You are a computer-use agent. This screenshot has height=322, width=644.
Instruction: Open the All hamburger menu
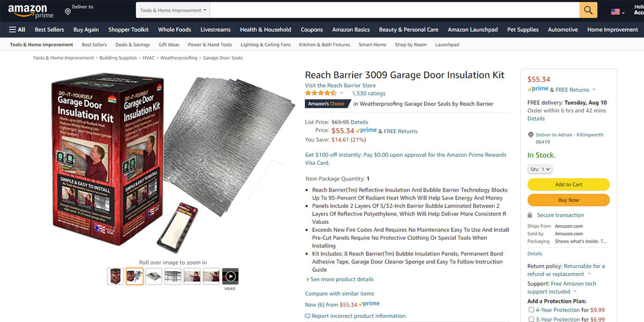[17, 30]
